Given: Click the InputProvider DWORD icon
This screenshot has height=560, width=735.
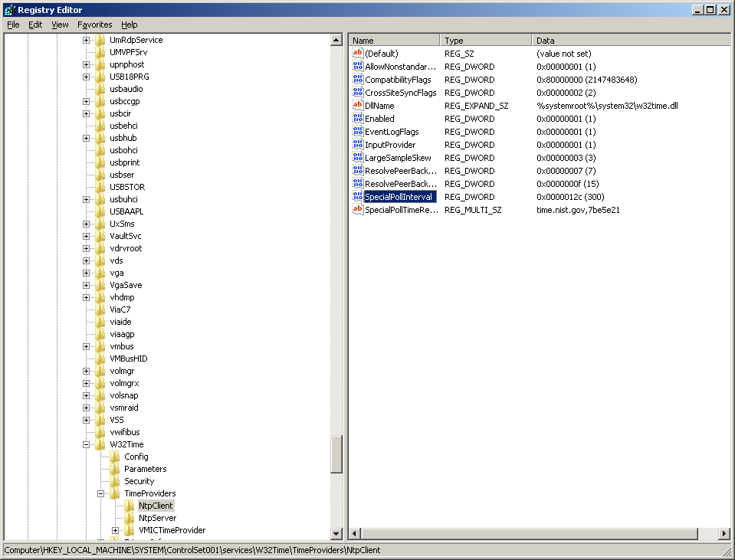Looking at the screenshot, I should coord(358,145).
